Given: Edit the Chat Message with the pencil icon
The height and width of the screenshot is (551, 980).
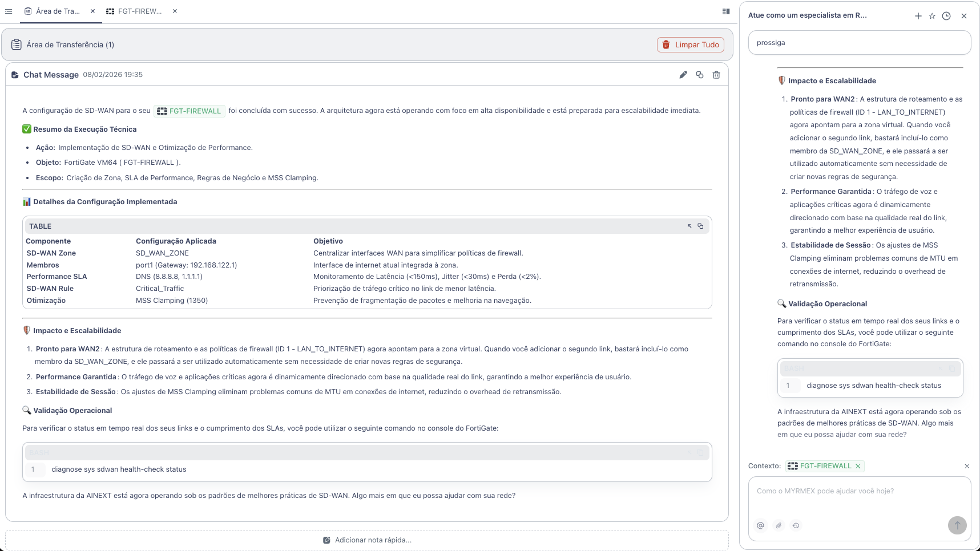Looking at the screenshot, I should (683, 74).
